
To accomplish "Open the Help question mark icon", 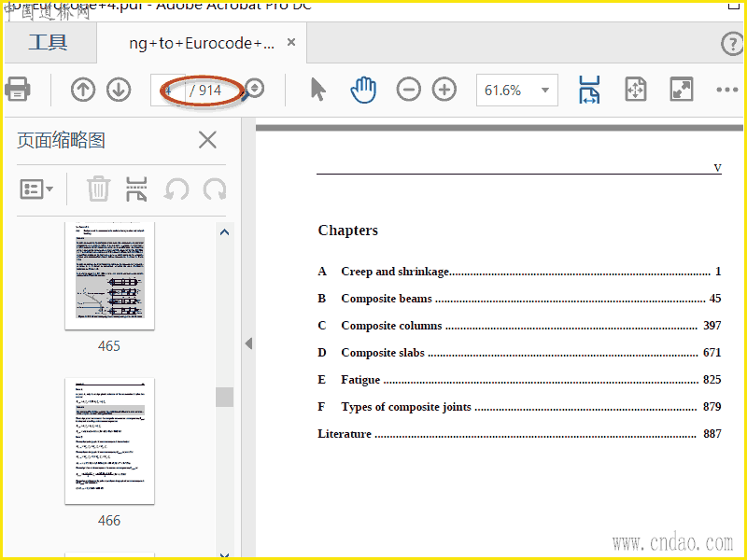I will 732,44.
